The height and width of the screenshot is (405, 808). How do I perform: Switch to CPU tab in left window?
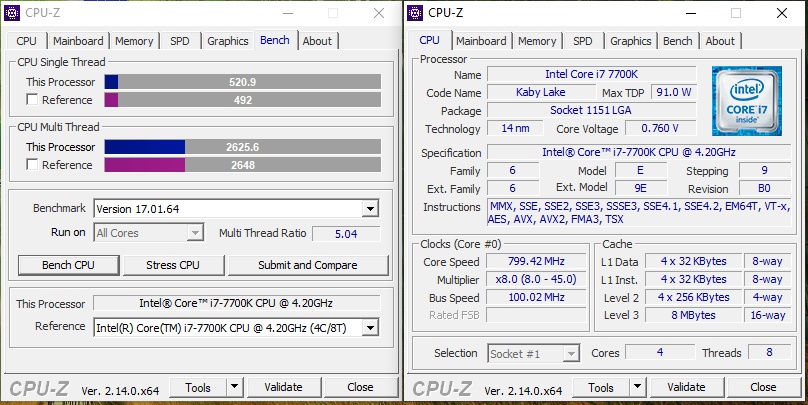tap(26, 41)
